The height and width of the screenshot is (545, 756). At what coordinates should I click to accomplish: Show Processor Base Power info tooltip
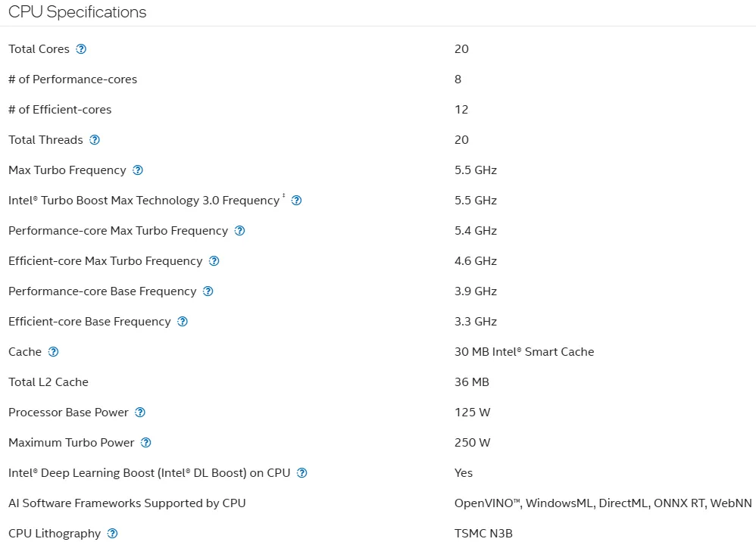[140, 413]
